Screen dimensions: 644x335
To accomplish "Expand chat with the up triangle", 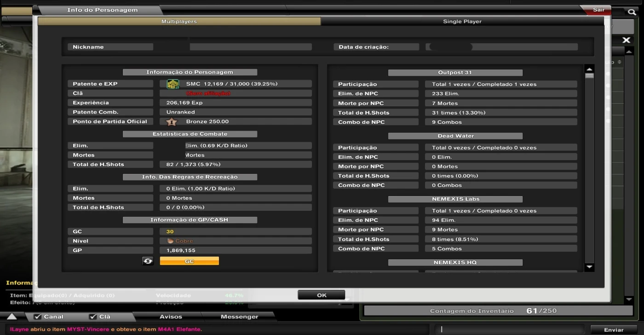I will coord(12,317).
